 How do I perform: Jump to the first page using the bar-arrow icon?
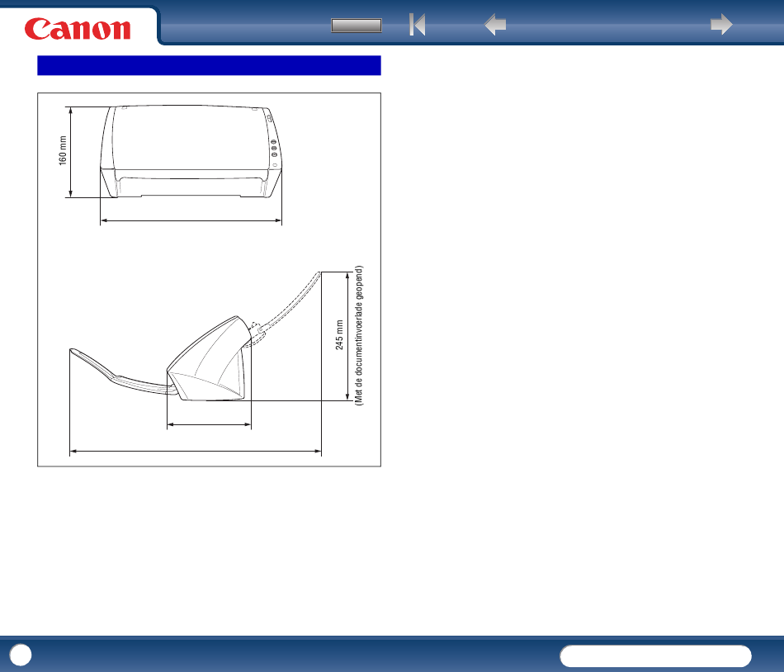pos(417,25)
